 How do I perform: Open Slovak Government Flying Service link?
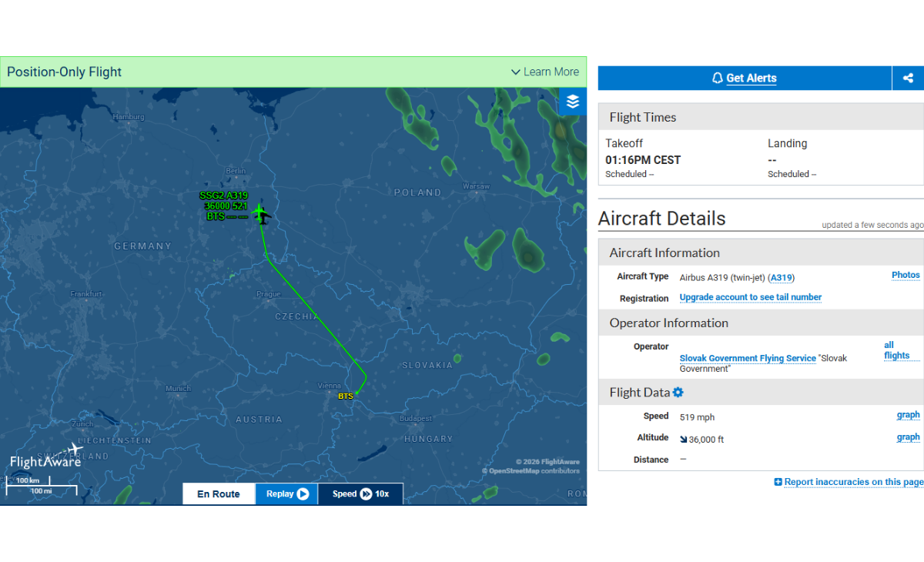(x=748, y=359)
